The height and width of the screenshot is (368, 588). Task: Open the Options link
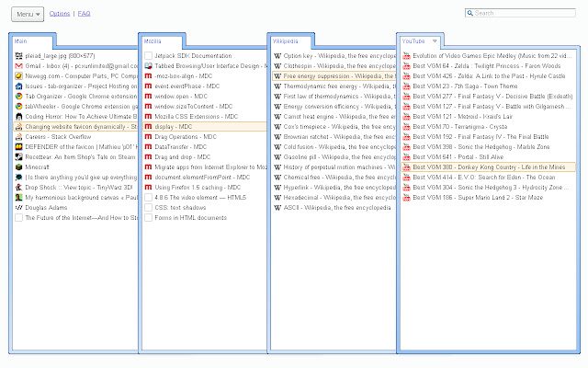coord(60,14)
